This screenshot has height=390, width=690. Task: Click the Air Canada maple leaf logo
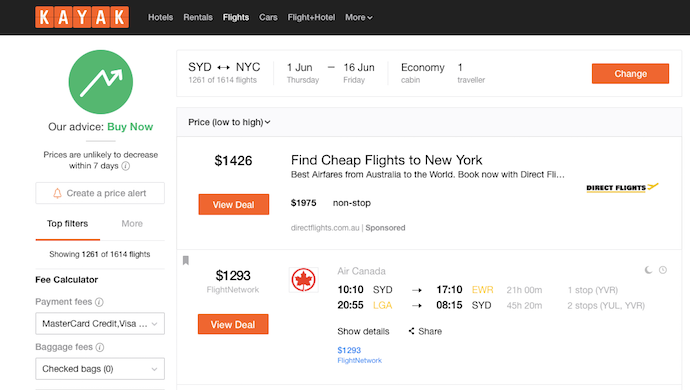coord(303,280)
